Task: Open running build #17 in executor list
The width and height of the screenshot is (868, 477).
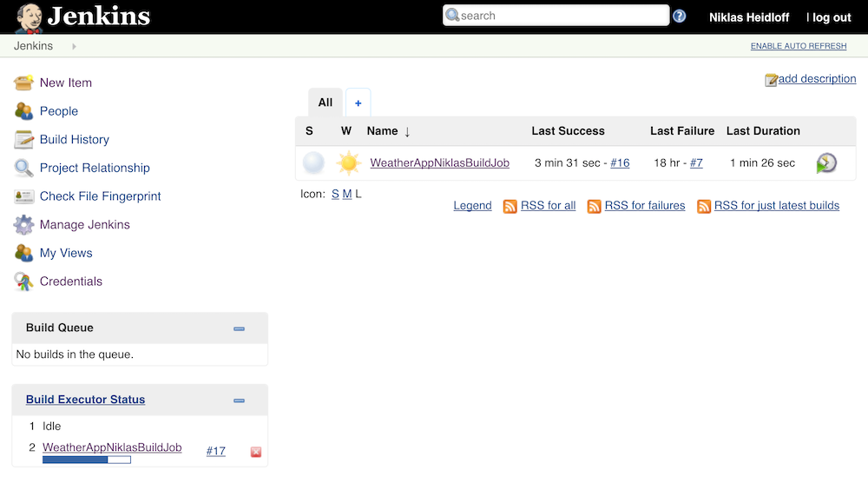Action: pyautogui.click(x=216, y=451)
